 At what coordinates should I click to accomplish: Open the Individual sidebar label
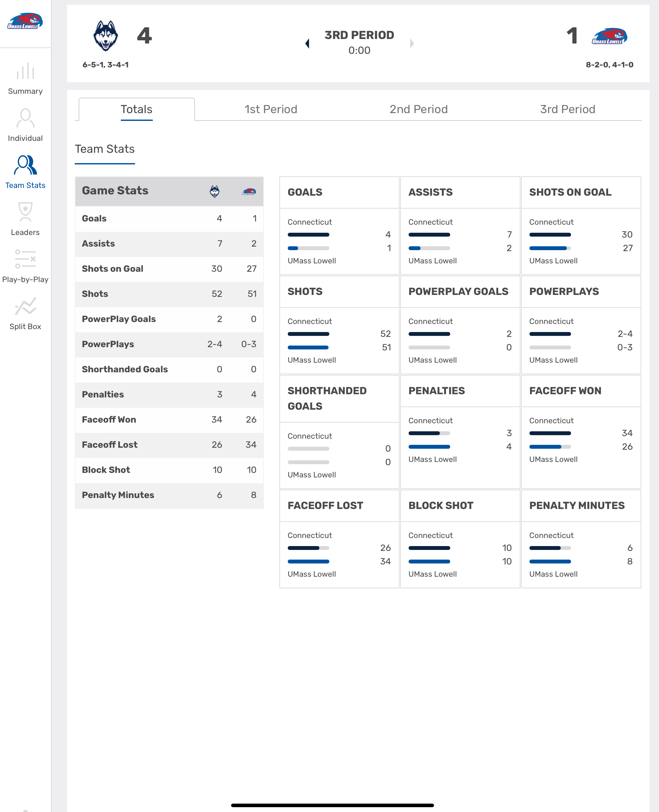25,138
